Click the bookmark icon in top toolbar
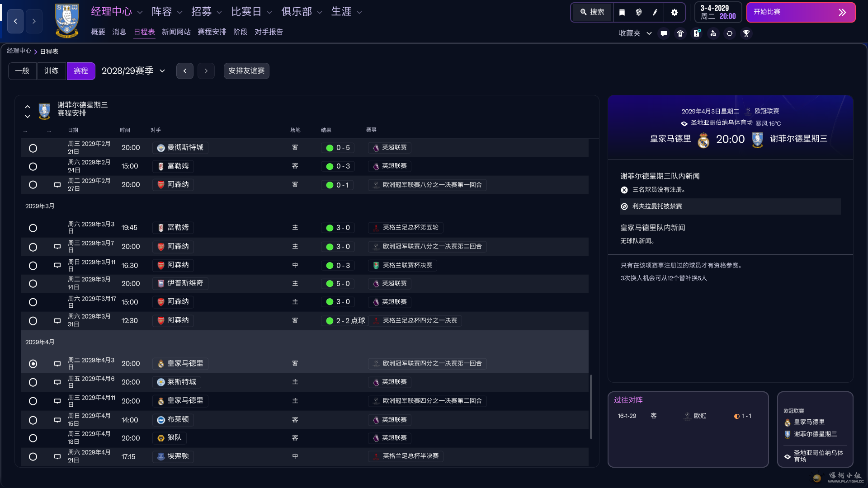The width and height of the screenshot is (868, 488). 622,12
